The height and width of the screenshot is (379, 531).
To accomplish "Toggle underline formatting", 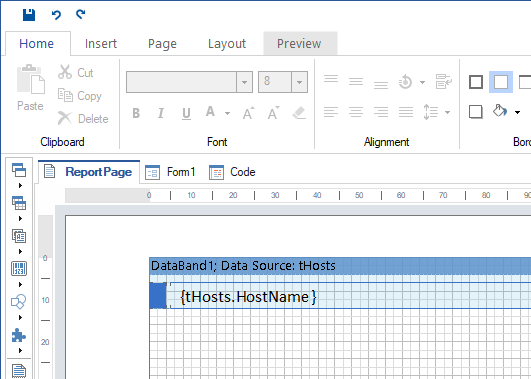I will 186,113.
